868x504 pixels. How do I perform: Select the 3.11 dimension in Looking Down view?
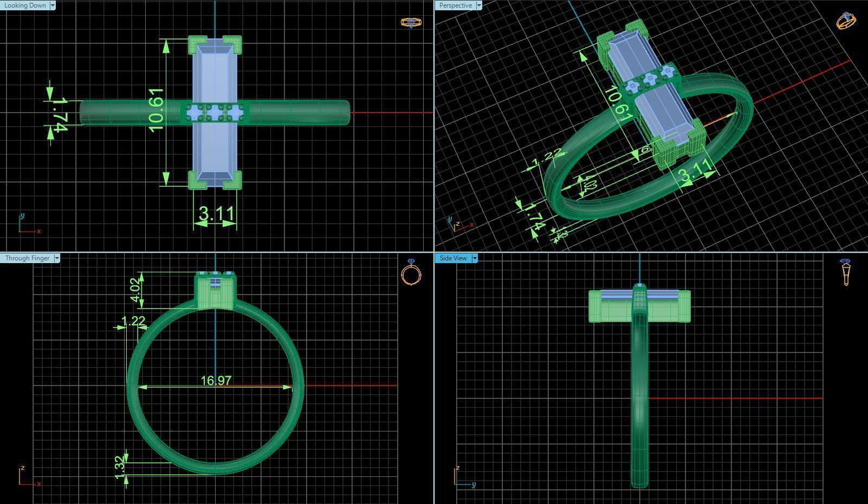[217, 214]
